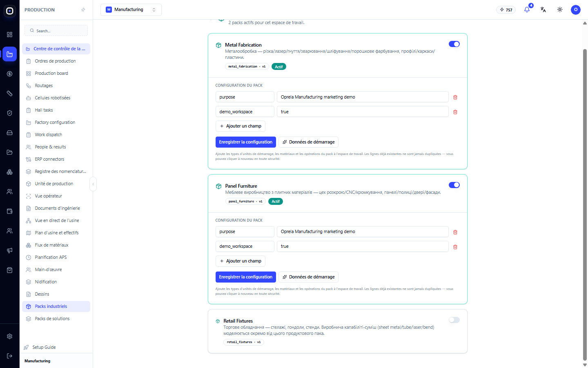Screen dimensions: 588x368
Task: Open the Manufacturing workspace dropdown
Action: (131, 10)
